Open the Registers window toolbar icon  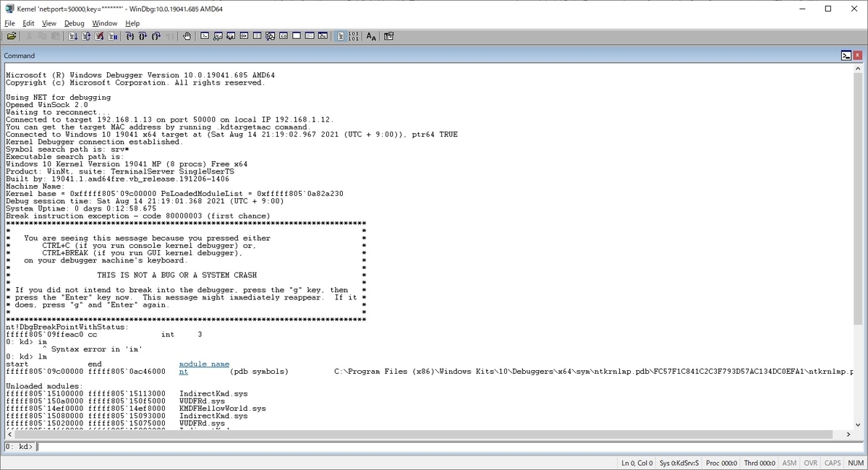[x=244, y=35]
